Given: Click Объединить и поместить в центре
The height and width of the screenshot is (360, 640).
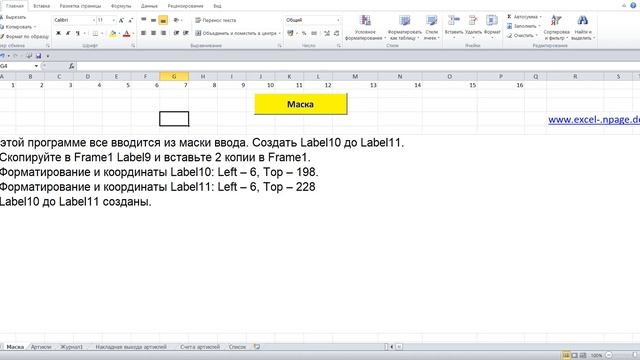Looking at the screenshot, I should [236, 33].
